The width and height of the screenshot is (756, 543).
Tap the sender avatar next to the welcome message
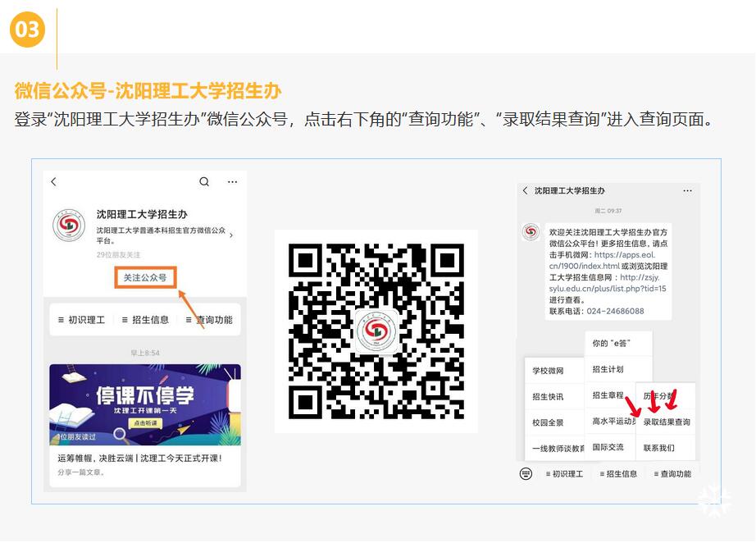531,232
